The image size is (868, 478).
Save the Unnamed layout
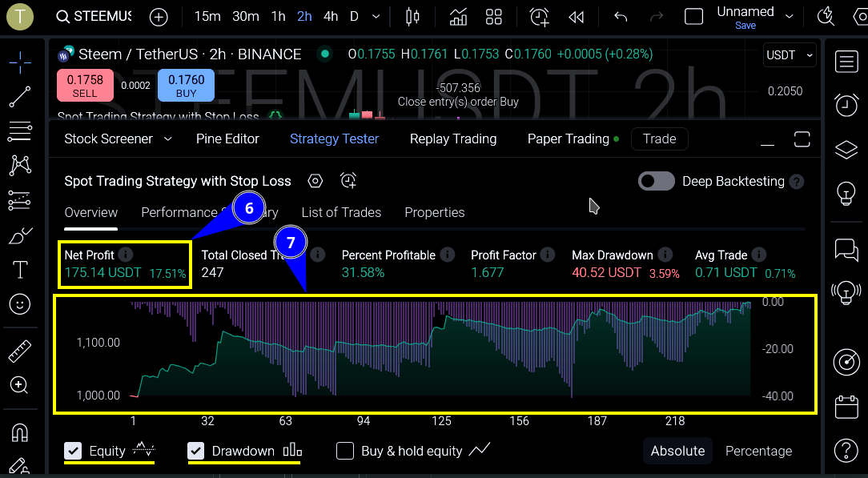[x=745, y=26]
